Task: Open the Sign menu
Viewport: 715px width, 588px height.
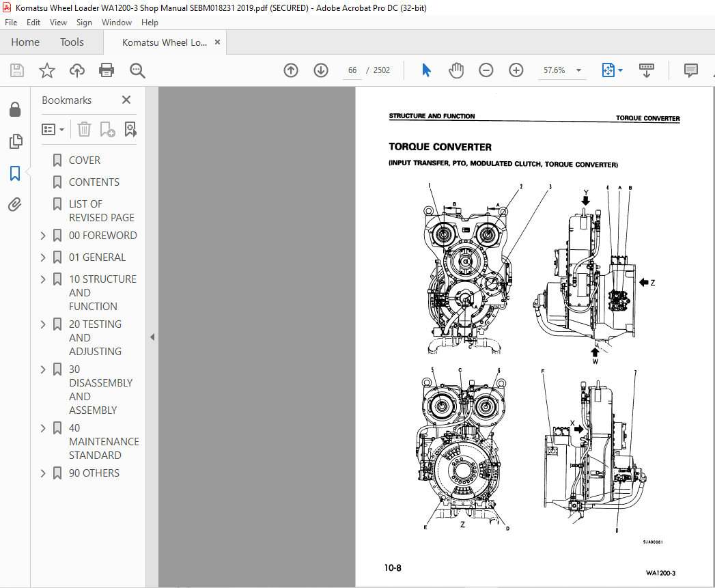Action: (84, 23)
